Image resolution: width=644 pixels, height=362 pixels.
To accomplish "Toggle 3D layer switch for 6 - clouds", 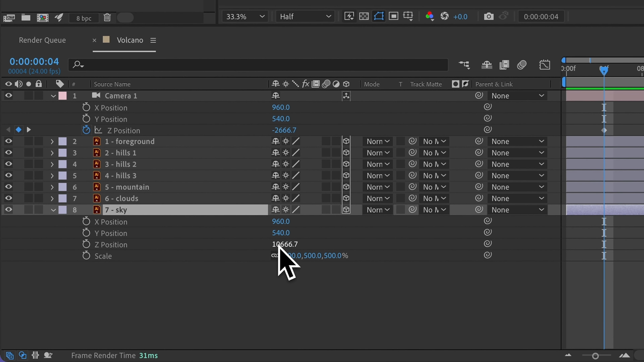I will pyautogui.click(x=346, y=198).
